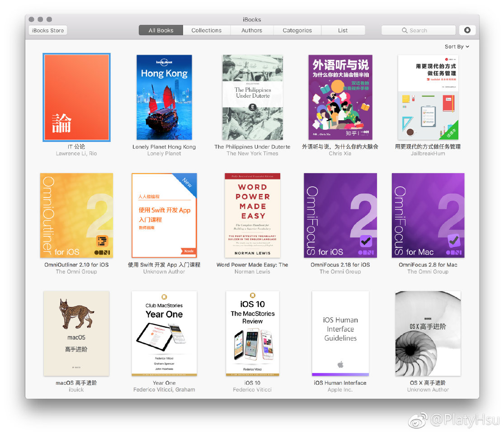Select the orange IT 公论 book cover
The image size is (504, 434).
76,97
